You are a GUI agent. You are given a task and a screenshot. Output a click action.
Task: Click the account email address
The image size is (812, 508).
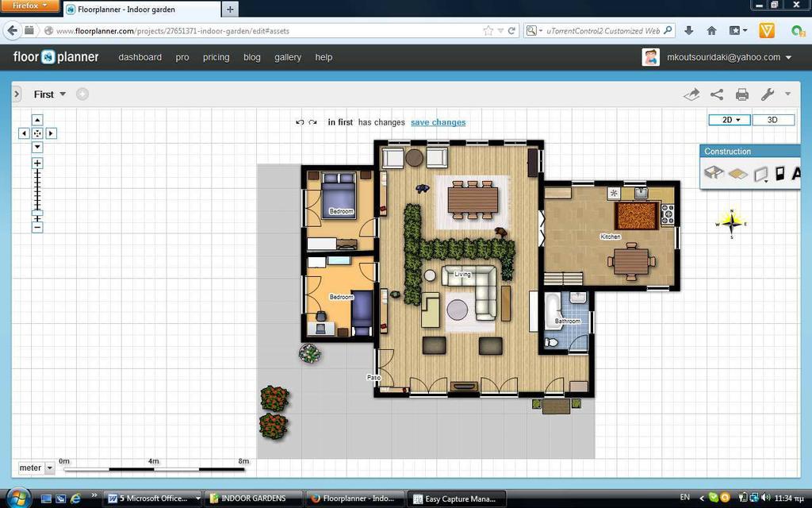(723, 57)
